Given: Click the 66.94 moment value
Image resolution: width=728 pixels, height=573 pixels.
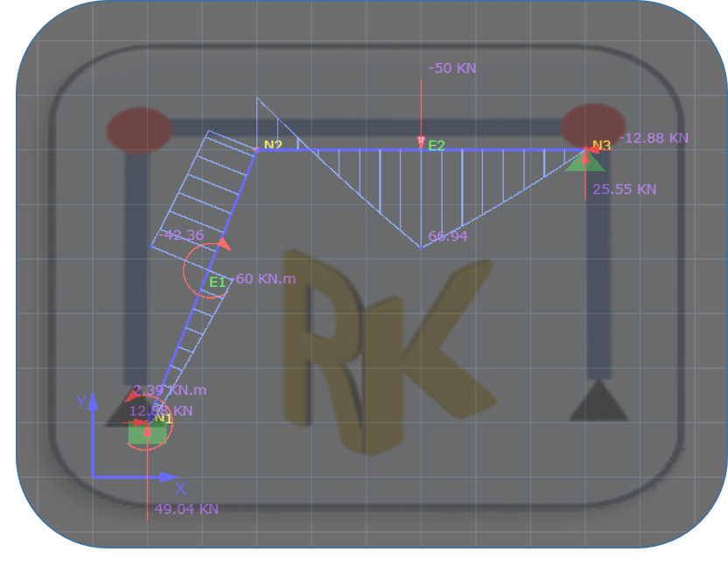Looking at the screenshot, I should [x=446, y=236].
